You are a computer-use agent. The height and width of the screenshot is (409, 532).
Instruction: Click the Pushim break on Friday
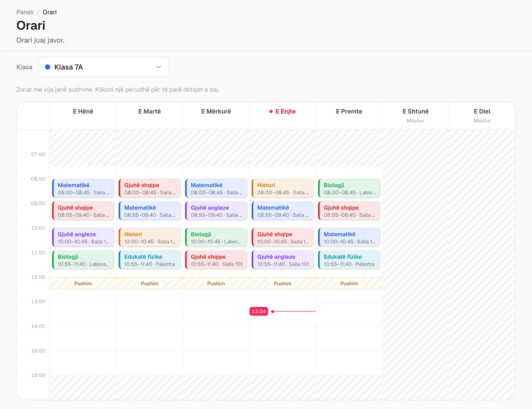(349, 284)
